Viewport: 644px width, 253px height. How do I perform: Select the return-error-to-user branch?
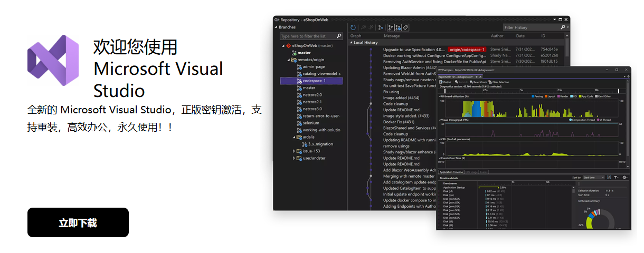pos(321,116)
